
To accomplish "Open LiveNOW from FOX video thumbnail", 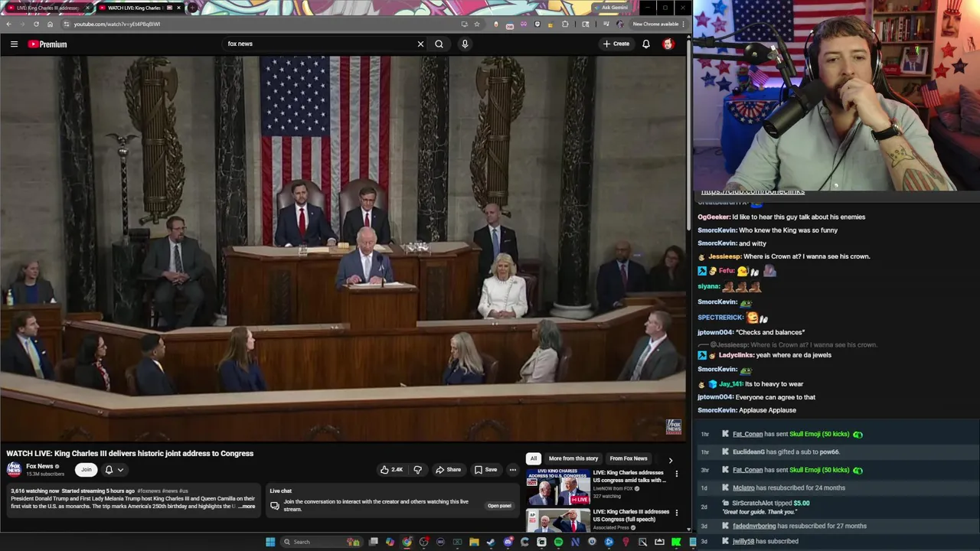I will point(558,487).
